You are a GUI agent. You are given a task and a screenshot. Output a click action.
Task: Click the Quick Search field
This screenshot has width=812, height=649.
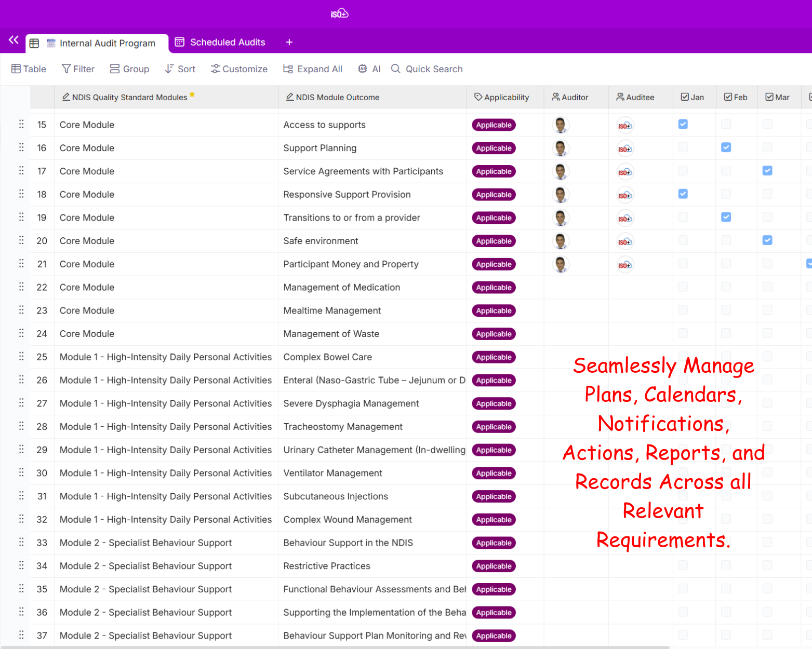[433, 69]
